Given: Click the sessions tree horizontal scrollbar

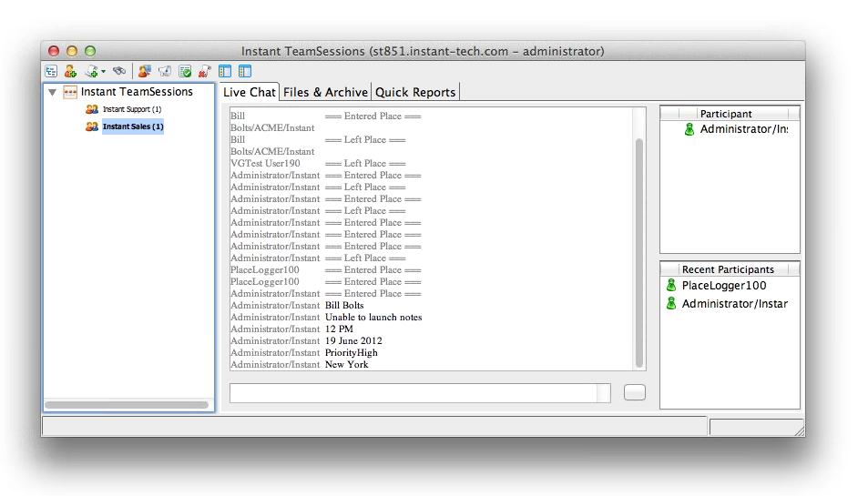Looking at the screenshot, I should (x=127, y=405).
